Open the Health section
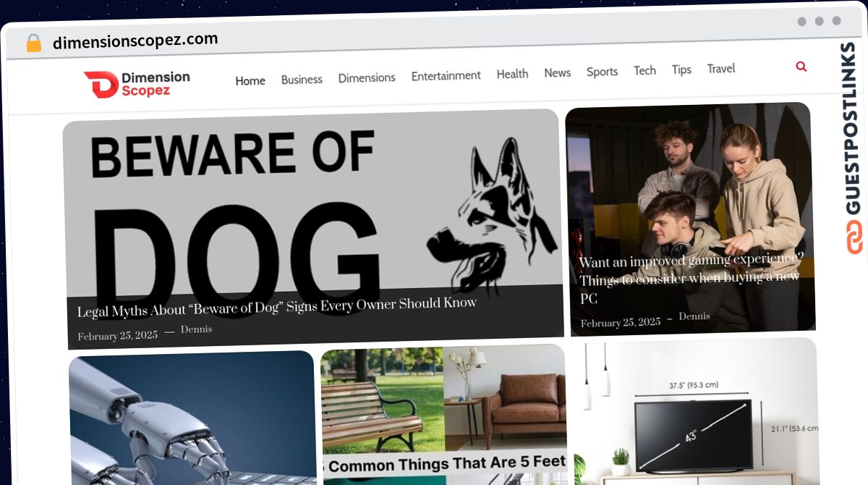This screenshot has width=868, height=485. (512, 74)
